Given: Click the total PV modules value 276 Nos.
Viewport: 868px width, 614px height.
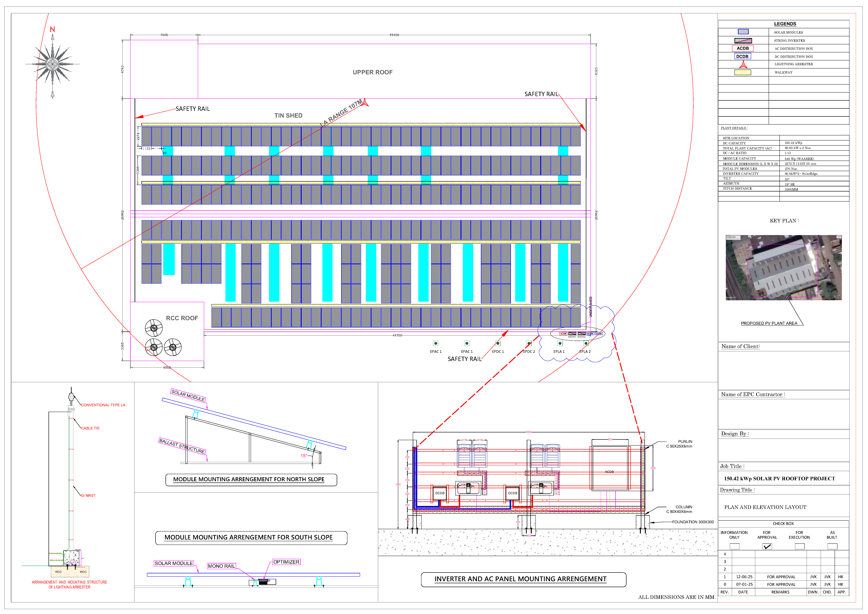Looking at the screenshot, I should 791,169.
